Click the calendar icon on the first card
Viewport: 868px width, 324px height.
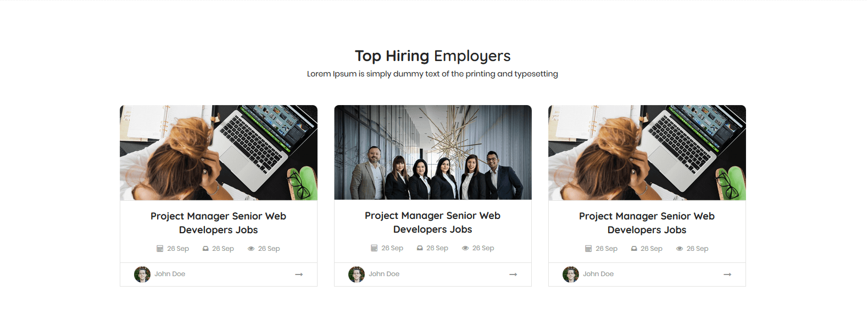click(x=160, y=249)
